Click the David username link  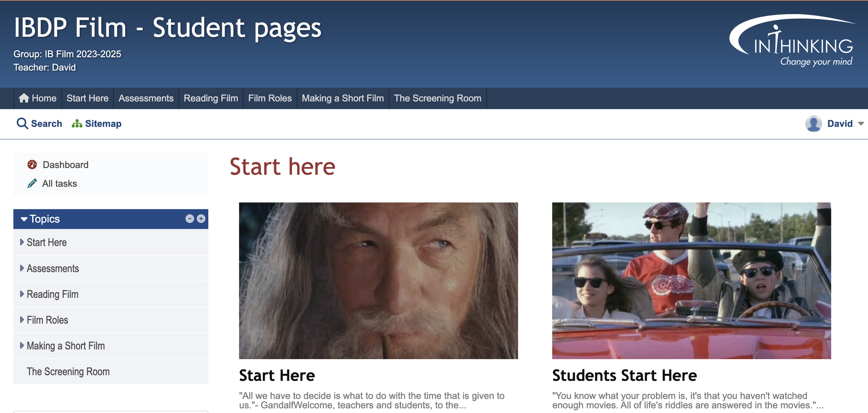(x=840, y=124)
